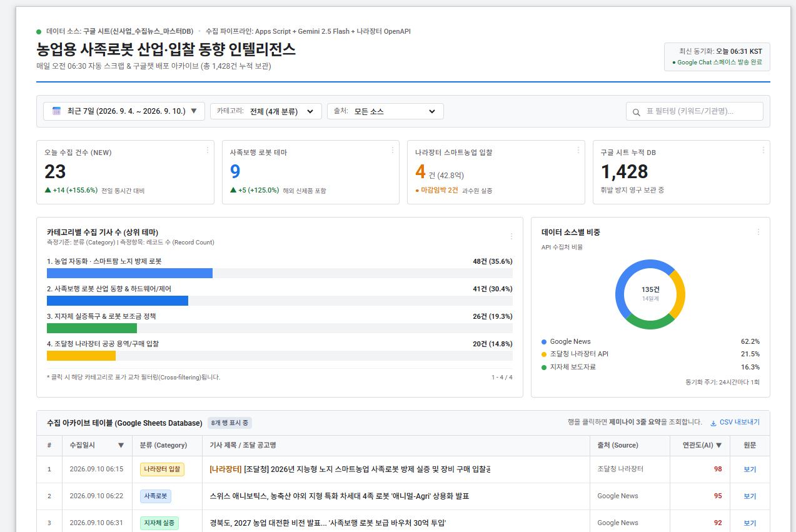Open the more-options menu on 구글 시트 누적 DB card
This screenshot has width=796, height=532.
763,150
